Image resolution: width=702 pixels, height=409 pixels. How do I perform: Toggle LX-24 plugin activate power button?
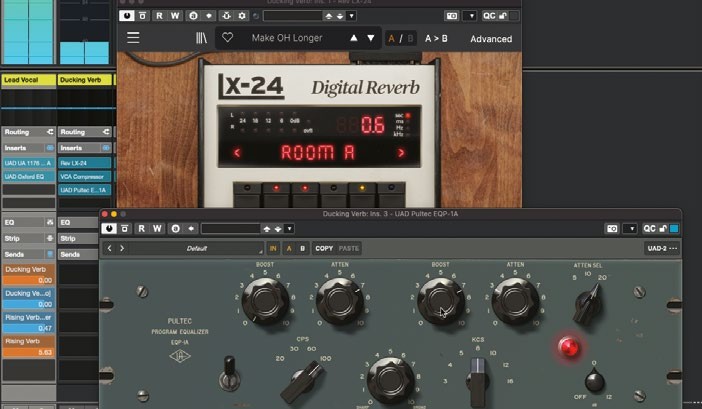point(127,16)
